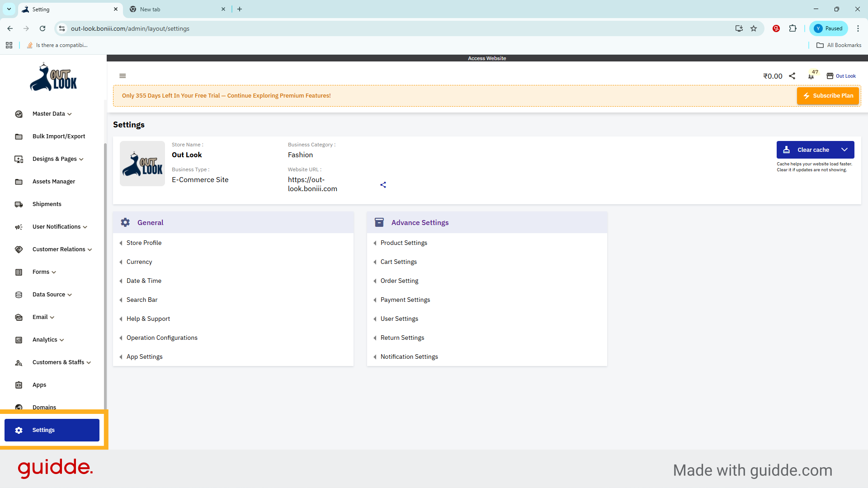Share the website URL via the share icon

(383, 185)
